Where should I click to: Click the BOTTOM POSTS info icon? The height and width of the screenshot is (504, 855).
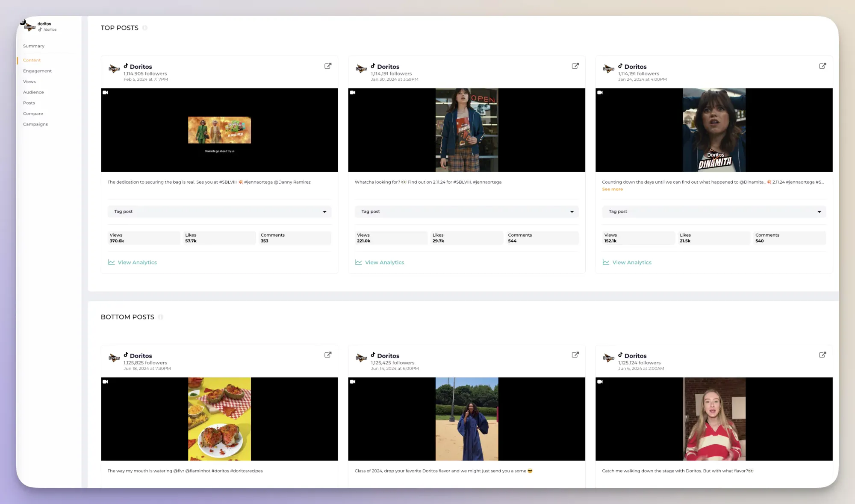click(x=161, y=317)
